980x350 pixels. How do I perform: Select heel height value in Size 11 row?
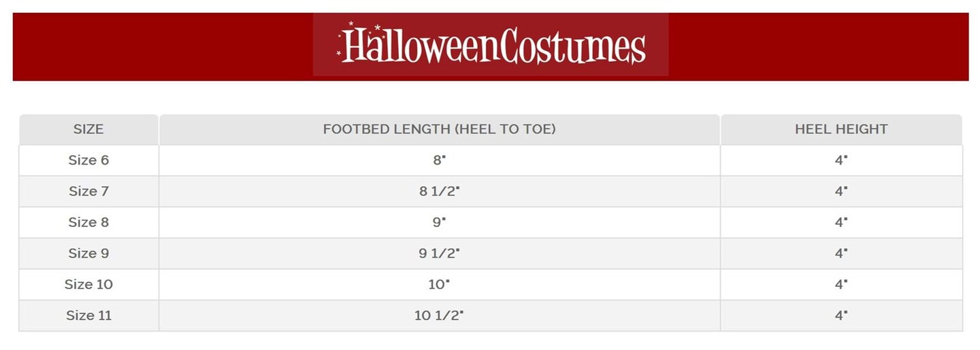pos(841,316)
